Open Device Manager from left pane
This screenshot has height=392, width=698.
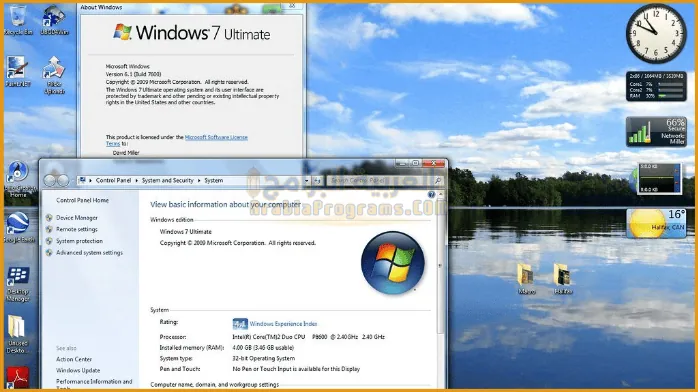pyautogui.click(x=77, y=218)
